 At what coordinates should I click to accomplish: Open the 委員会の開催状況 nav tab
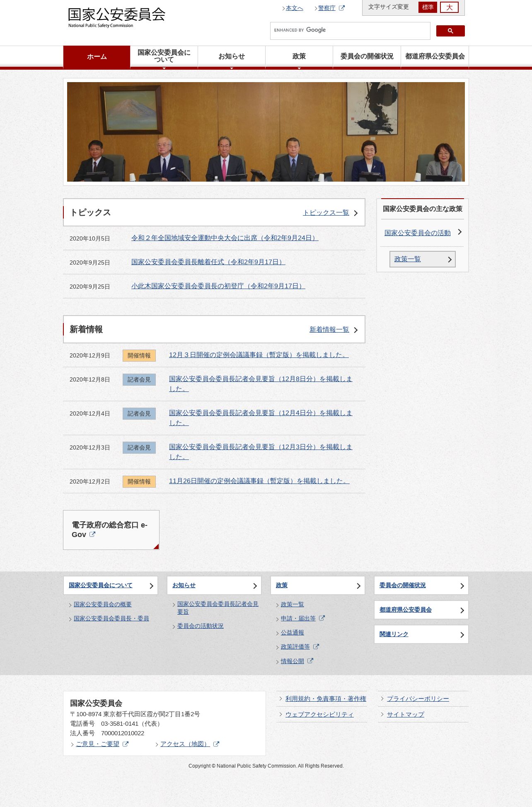[367, 56]
